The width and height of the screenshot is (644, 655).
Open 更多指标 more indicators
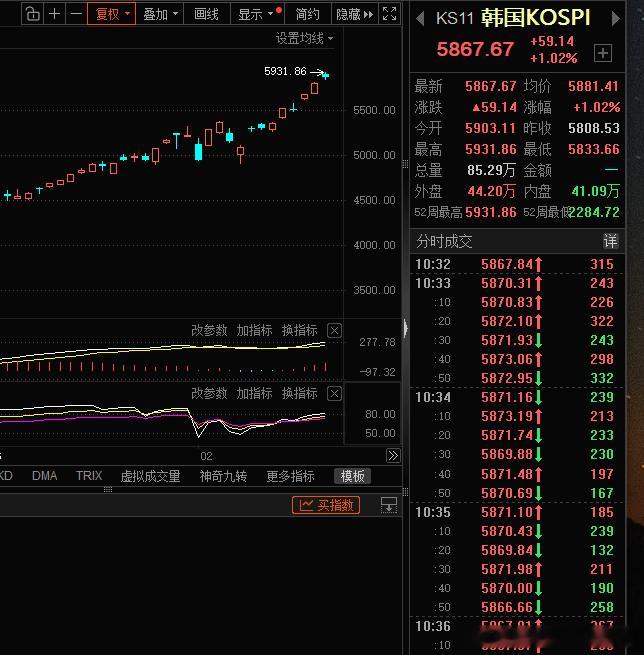[290, 476]
